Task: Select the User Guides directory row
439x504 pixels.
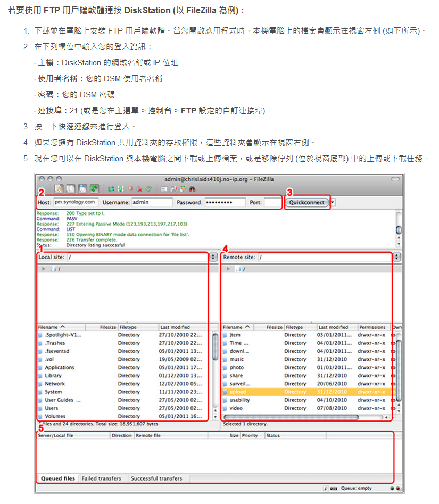Action: (124, 400)
